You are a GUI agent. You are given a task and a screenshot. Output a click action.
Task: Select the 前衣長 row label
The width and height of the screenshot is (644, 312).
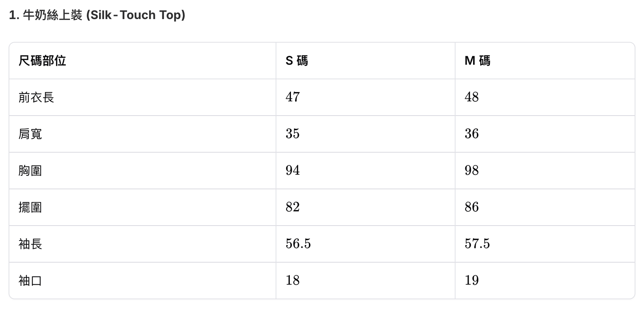[36, 97]
